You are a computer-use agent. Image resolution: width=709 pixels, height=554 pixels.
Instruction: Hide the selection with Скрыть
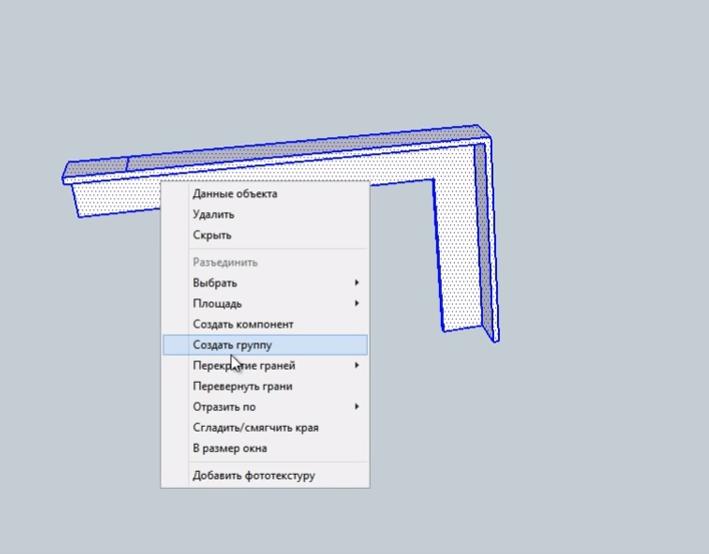[x=212, y=235]
